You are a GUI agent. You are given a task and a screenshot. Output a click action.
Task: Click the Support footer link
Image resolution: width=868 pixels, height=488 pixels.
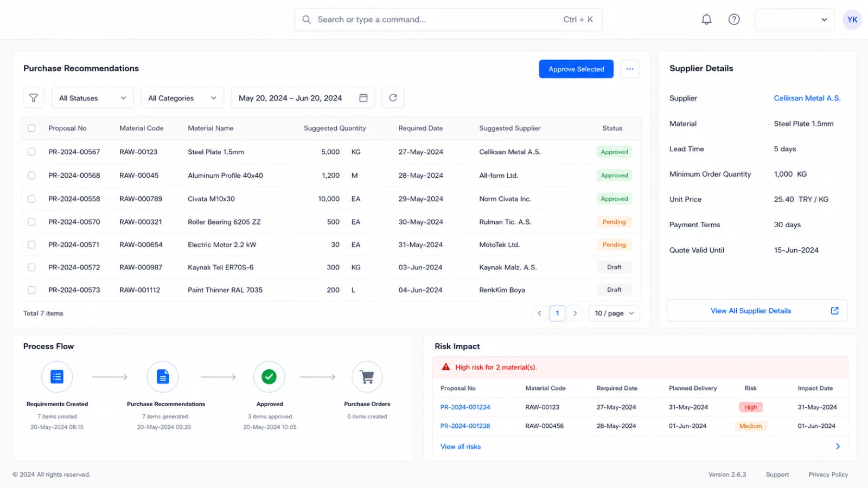(x=777, y=474)
